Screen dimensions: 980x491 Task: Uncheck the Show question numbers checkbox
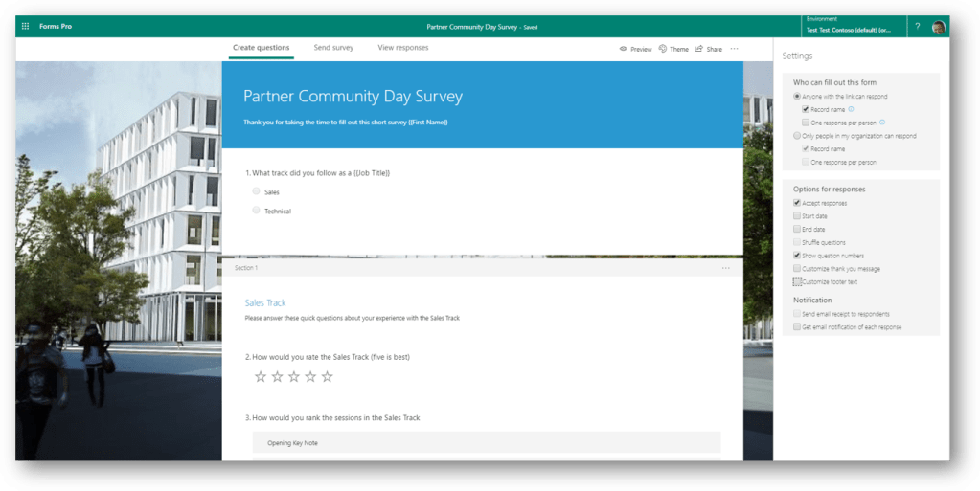point(797,256)
